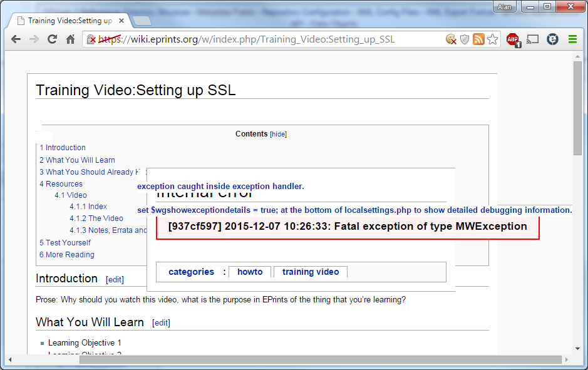
Task: Open the howto category
Action: pyautogui.click(x=250, y=272)
